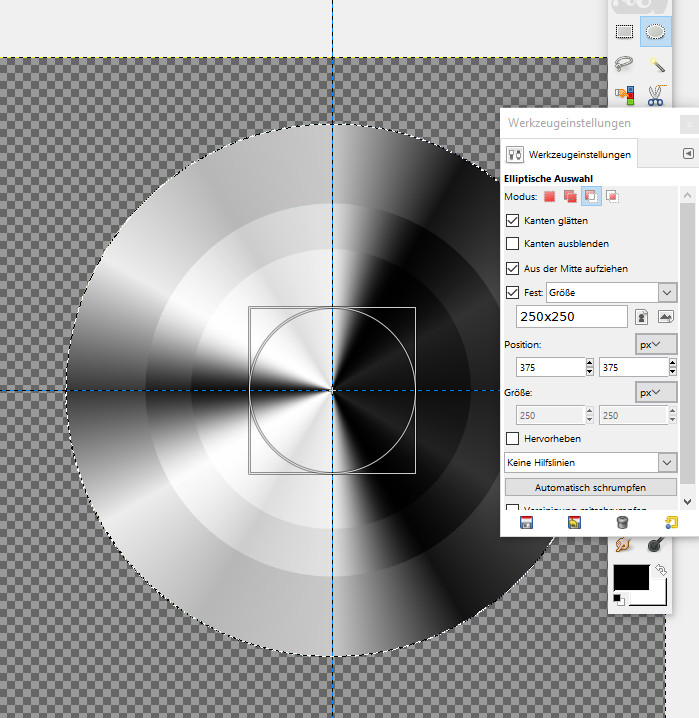The height and width of the screenshot is (718, 699).
Task: Activate the Fuzzy Select magic wand
Action: 656,63
